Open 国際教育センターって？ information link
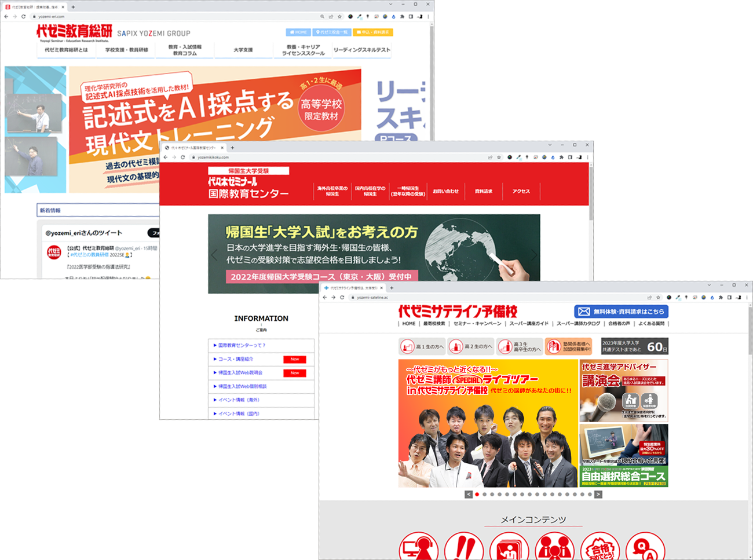 click(x=242, y=345)
